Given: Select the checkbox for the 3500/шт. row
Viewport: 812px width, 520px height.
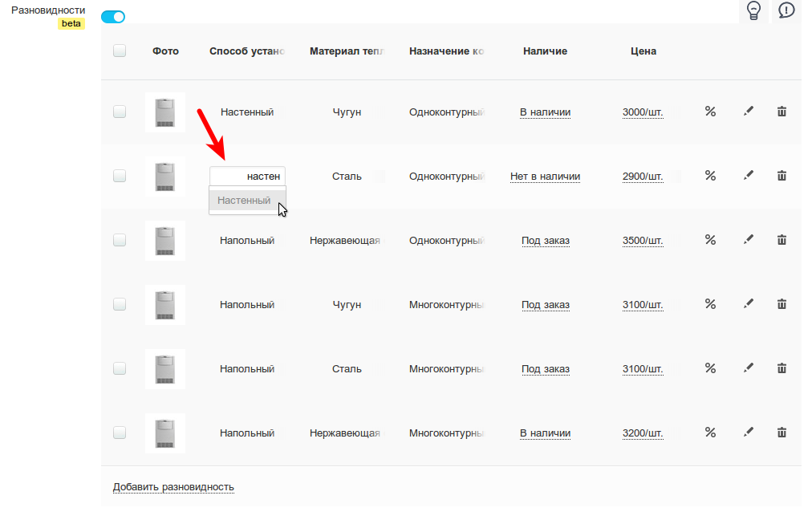Looking at the screenshot, I should tap(120, 240).
